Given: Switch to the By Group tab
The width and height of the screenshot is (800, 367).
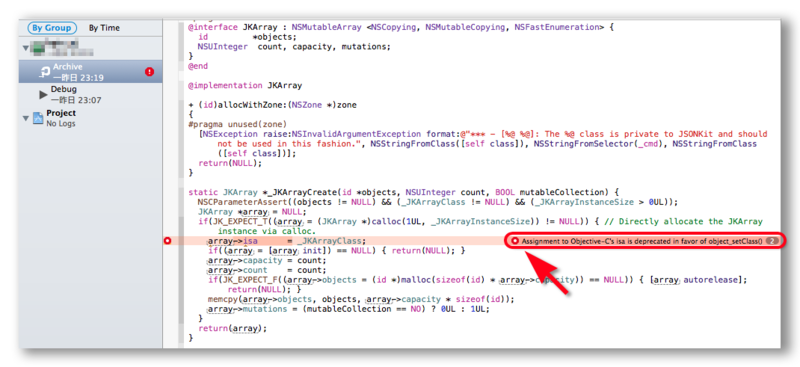Looking at the screenshot, I should coord(52,28).
